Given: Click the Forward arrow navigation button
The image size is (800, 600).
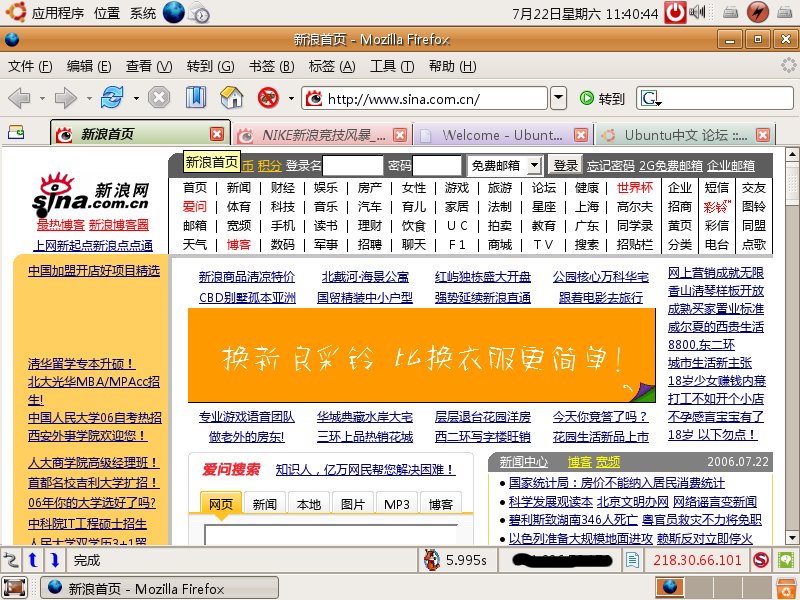Looking at the screenshot, I should tap(65, 98).
